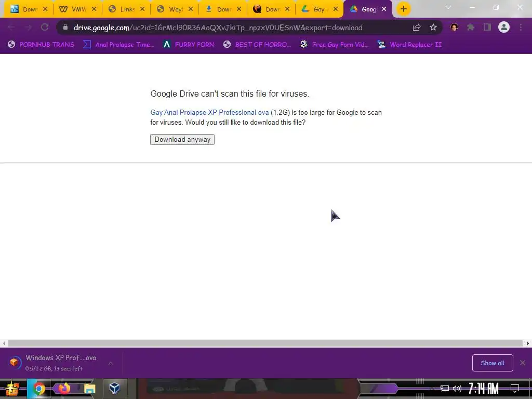The image size is (532, 399).
Task: Open network status tray icon
Action: click(x=445, y=389)
